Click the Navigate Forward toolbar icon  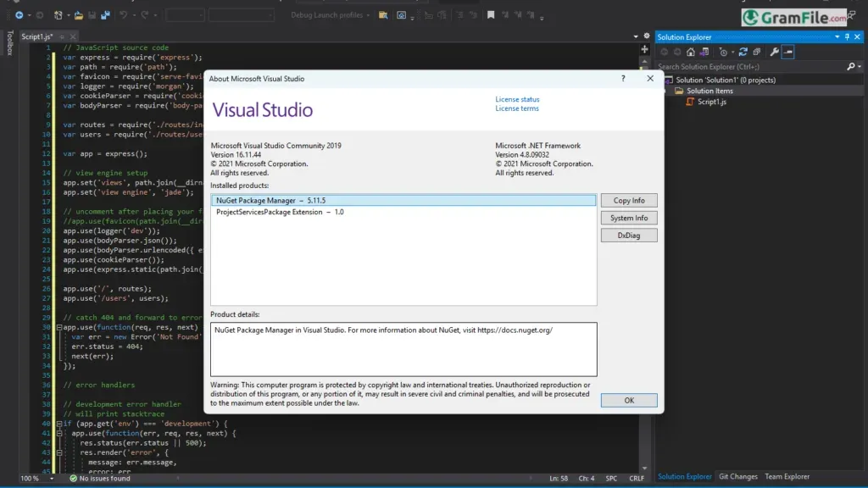click(x=39, y=15)
